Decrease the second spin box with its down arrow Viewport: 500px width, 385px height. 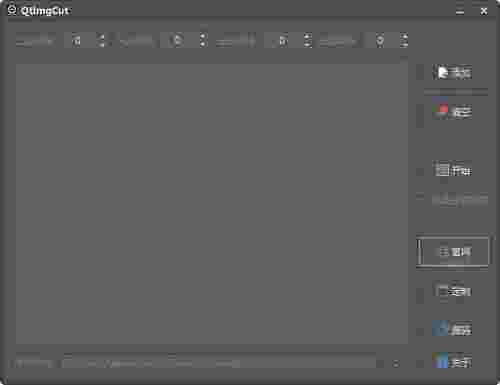(x=202, y=44)
